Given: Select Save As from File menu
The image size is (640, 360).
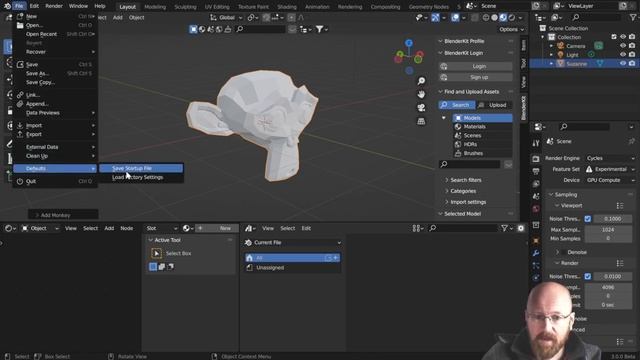Looking at the screenshot, I should click(55, 73).
